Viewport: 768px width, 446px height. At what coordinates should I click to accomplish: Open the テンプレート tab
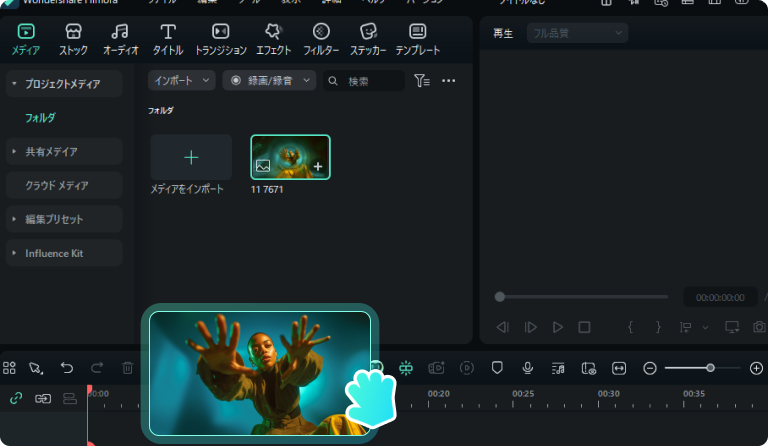coord(418,39)
